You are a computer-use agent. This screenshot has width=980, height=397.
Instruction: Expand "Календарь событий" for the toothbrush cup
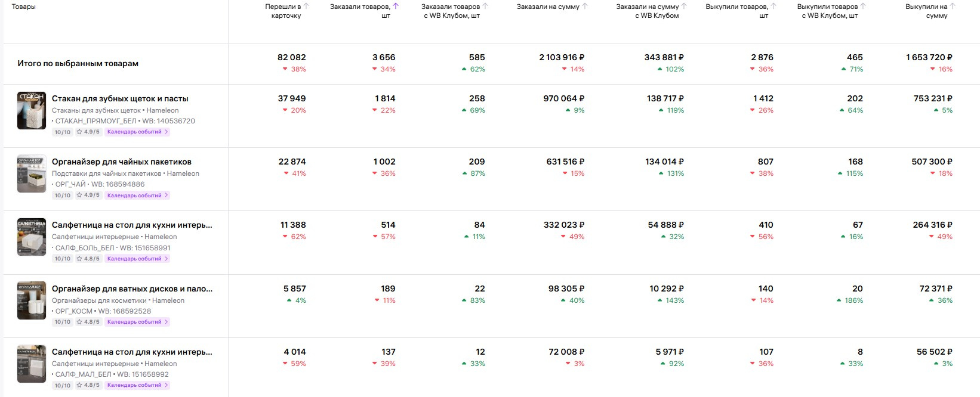pyautogui.click(x=137, y=132)
